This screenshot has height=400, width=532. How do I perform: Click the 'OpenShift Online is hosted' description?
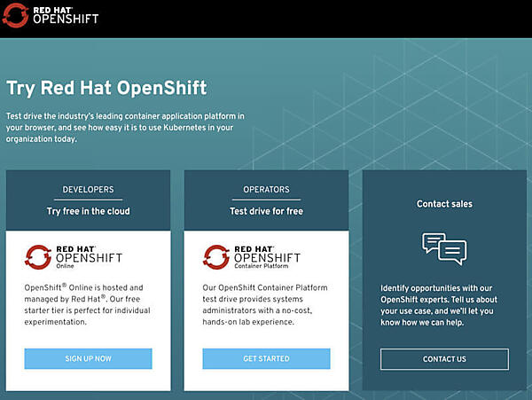pos(88,305)
